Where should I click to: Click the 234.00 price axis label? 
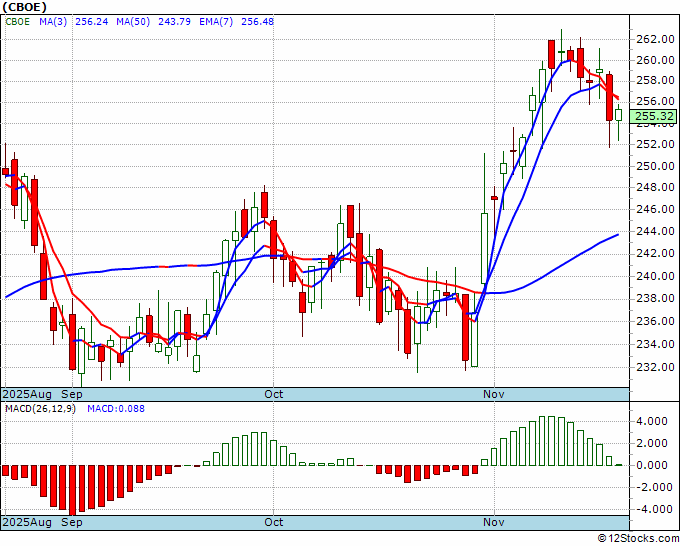point(655,344)
